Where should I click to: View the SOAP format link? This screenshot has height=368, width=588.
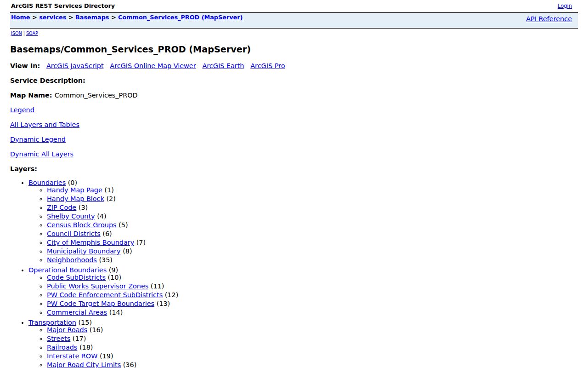pos(32,33)
